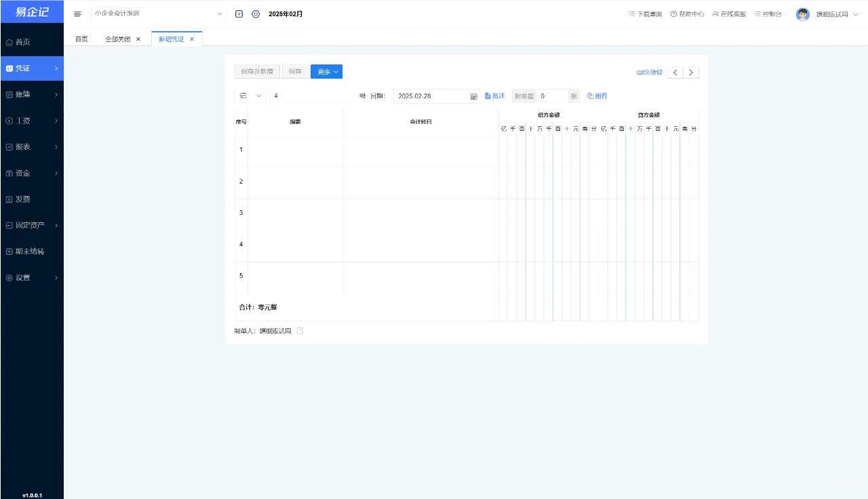Open the 小企业会计准则 account set dropdown
The width and height of the screenshot is (868, 499).
[x=159, y=14]
